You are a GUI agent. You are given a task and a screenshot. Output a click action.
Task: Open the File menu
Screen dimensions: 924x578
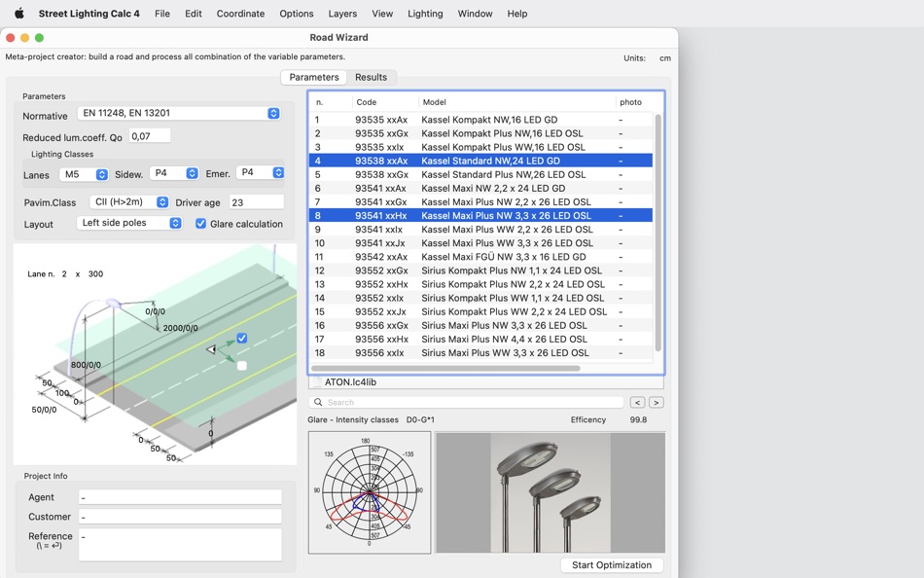point(162,14)
